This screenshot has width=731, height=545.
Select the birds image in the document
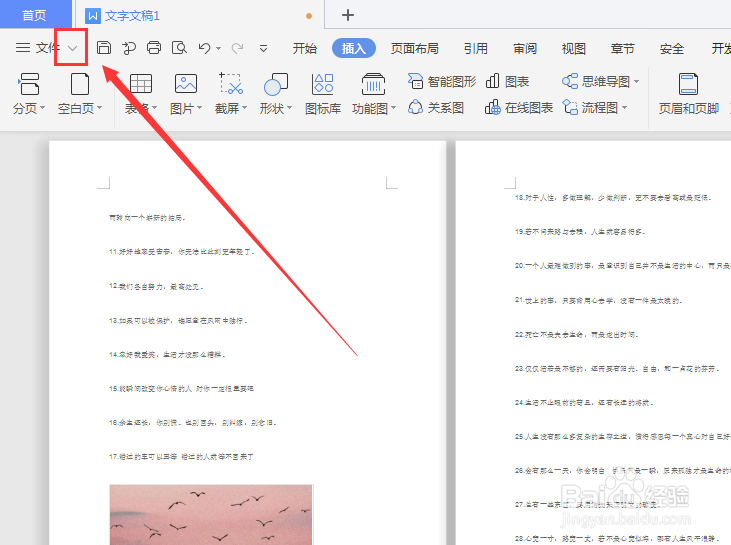click(211, 515)
